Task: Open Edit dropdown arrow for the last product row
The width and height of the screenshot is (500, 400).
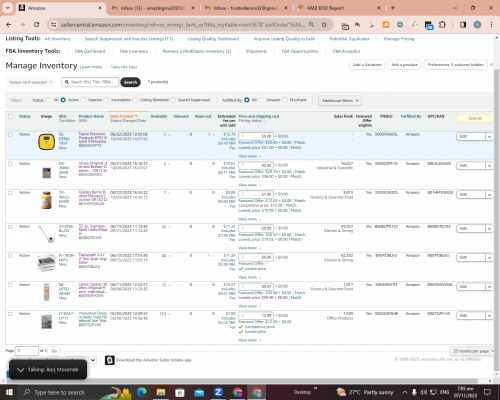Action: click(x=489, y=316)
